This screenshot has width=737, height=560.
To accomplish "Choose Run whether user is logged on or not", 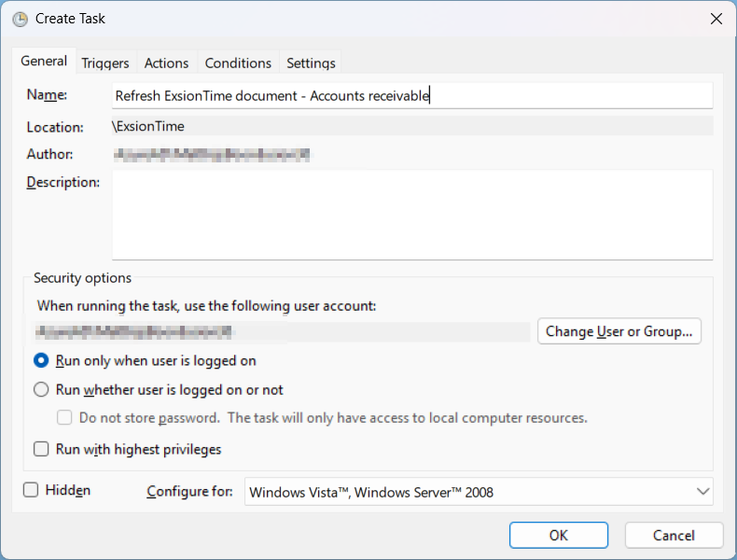I will [x=41, y=390].
